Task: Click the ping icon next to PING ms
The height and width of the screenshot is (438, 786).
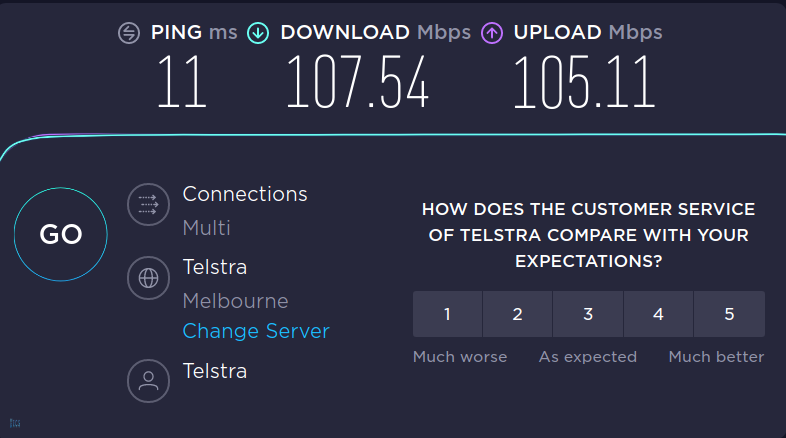Action: [x=129, y=34]
